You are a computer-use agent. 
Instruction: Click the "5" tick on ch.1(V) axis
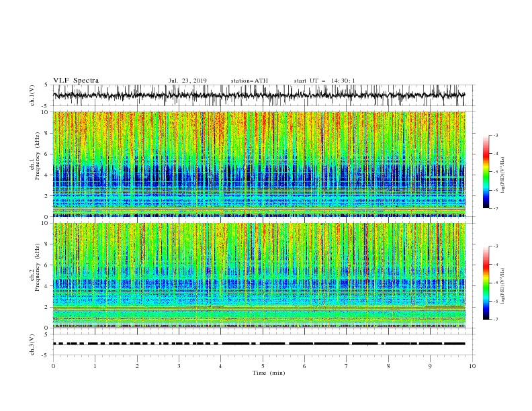[46, 85]
